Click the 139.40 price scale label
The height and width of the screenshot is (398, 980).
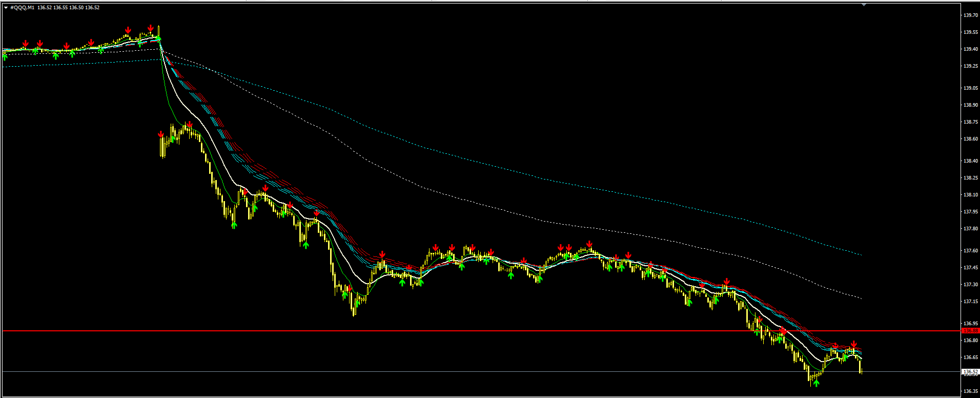pos(970,49)
